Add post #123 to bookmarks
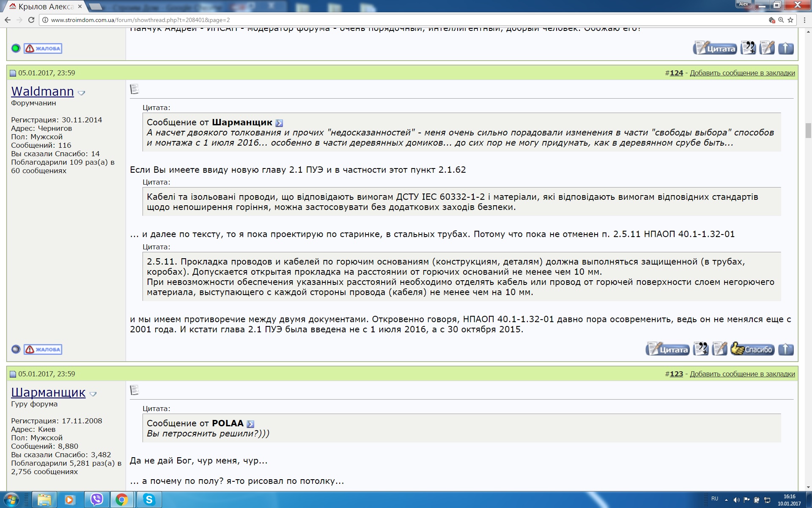Viewport: 812px width, 508px height. point(742,374)
